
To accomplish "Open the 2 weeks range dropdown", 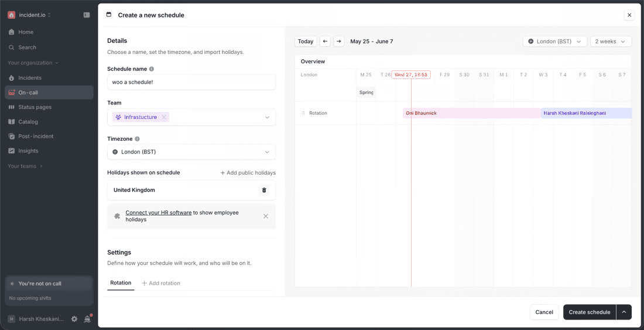I will 611,42.
